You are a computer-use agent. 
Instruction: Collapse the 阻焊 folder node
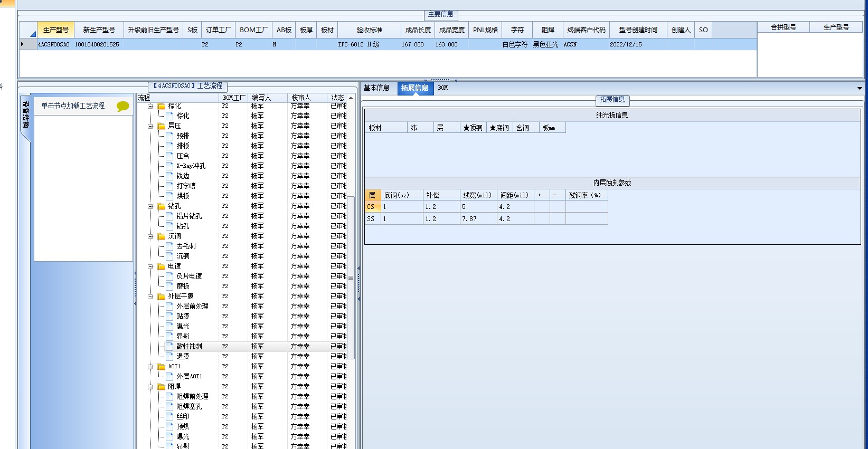[150, 387]
